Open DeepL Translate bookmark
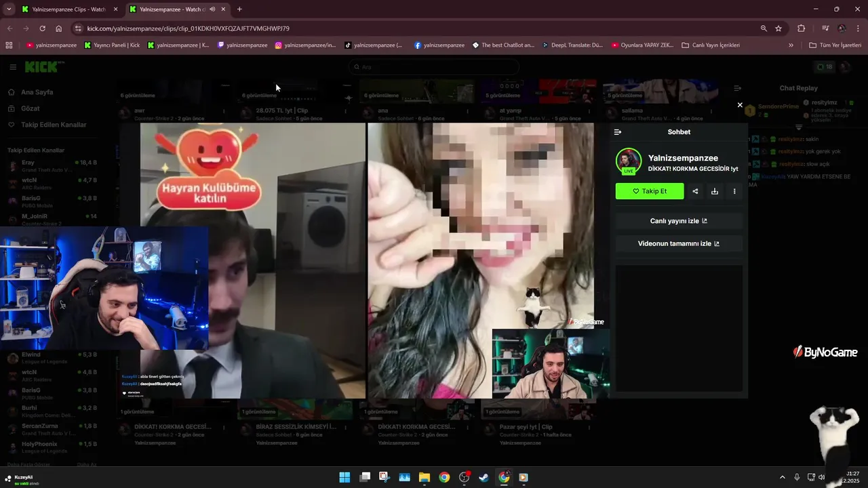Image resolution: width=868 pixels, height=488 pixels. point(572,45)
